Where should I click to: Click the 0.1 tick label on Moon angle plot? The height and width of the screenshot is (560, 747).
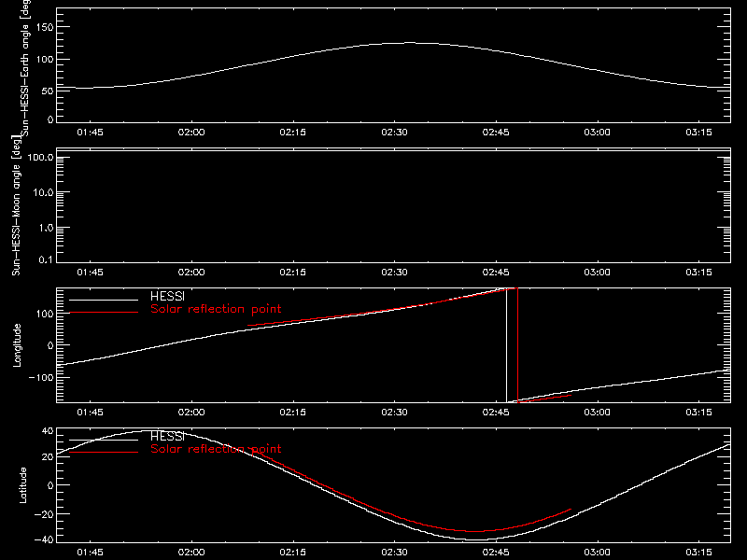(x=46, y=259)
